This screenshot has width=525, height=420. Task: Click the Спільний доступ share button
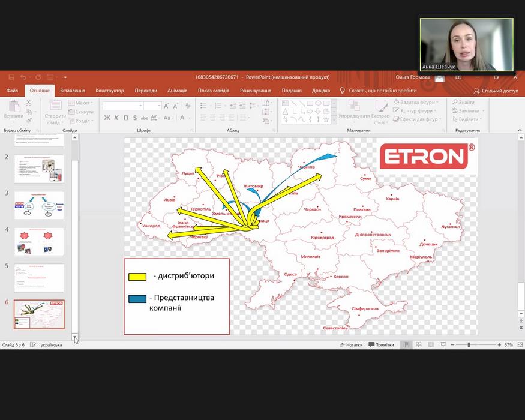coord(496,91)
